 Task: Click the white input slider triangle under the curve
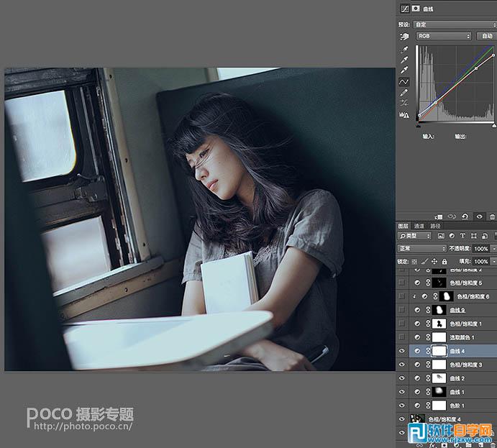494,126
